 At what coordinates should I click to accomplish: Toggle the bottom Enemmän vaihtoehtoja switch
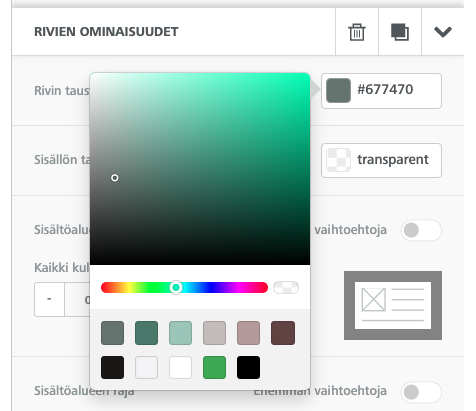pos(421,392)
